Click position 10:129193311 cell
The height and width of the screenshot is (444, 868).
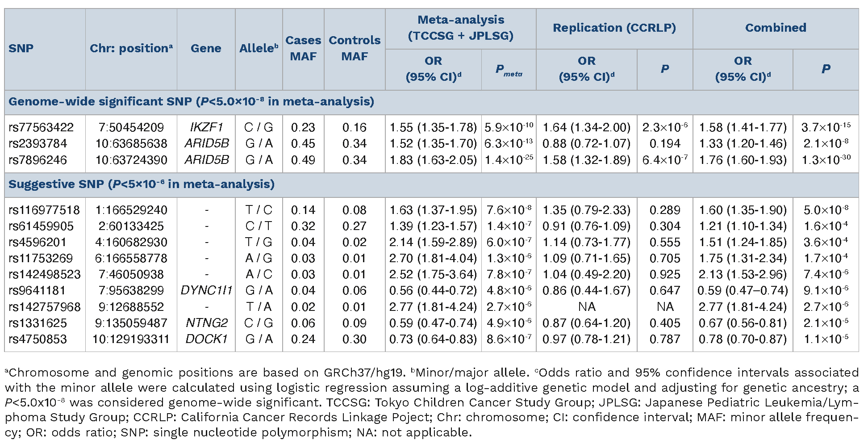click(131, 339)
